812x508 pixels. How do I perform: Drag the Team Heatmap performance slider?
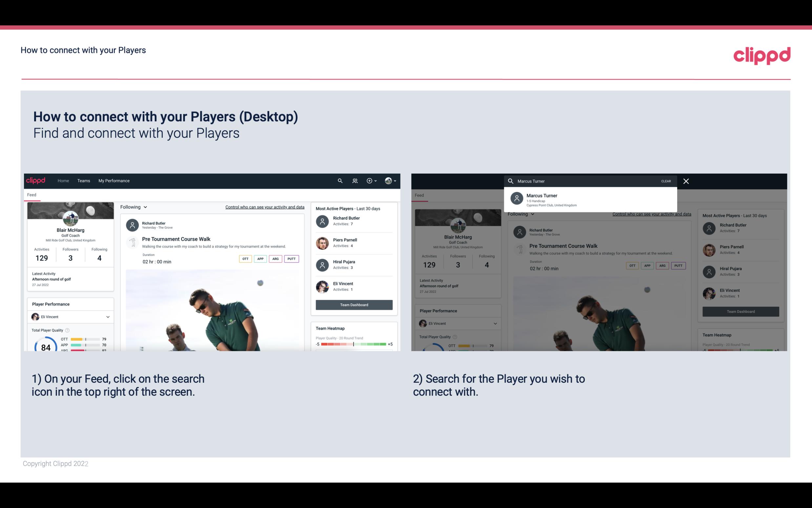[353, 344]
